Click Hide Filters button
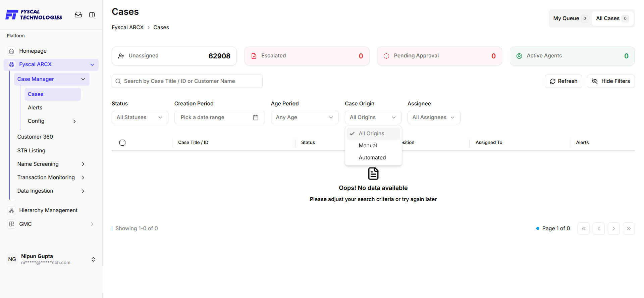The image size is (644, 298). pos(611,81)
